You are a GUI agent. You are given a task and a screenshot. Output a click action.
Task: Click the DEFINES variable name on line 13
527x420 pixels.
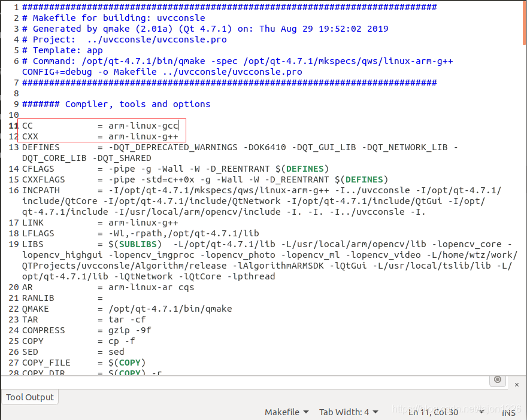pyautogui.click(x=41, y=147)
